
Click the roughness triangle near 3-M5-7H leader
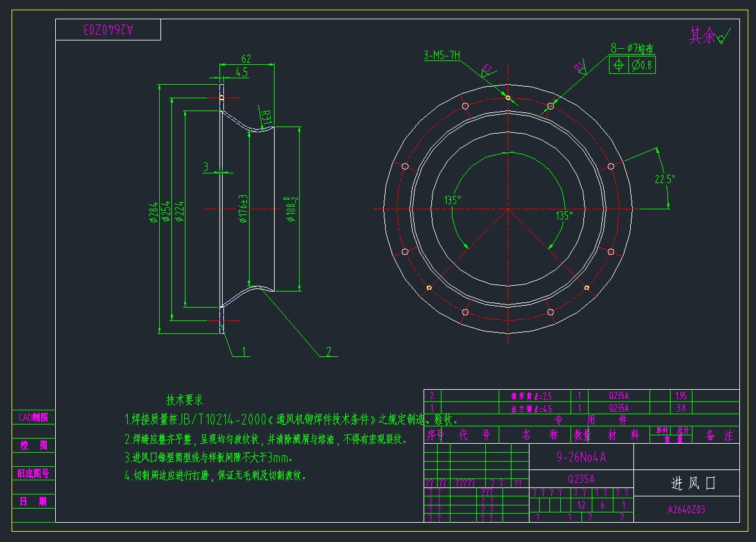[x=487, y=69]
